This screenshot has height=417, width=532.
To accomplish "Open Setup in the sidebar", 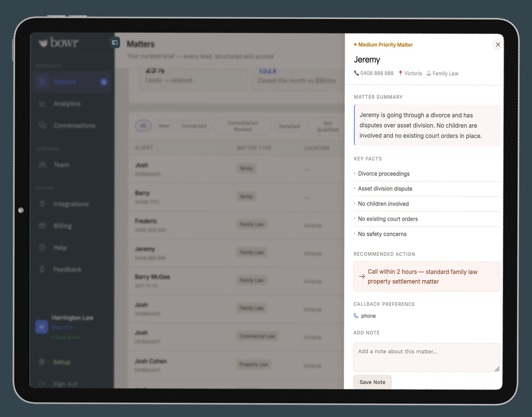I will (x=72, y=362).
